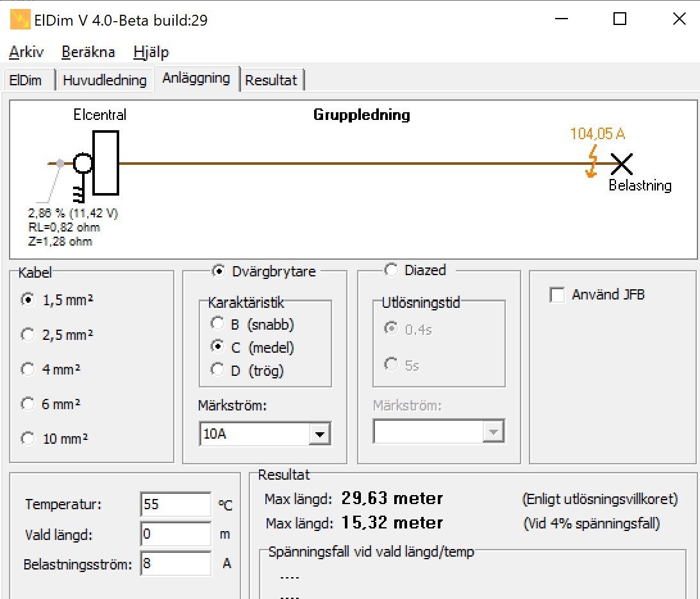Switch to Diazed fuse type
This screenshot has height=599, width=700.
point(390,271)
